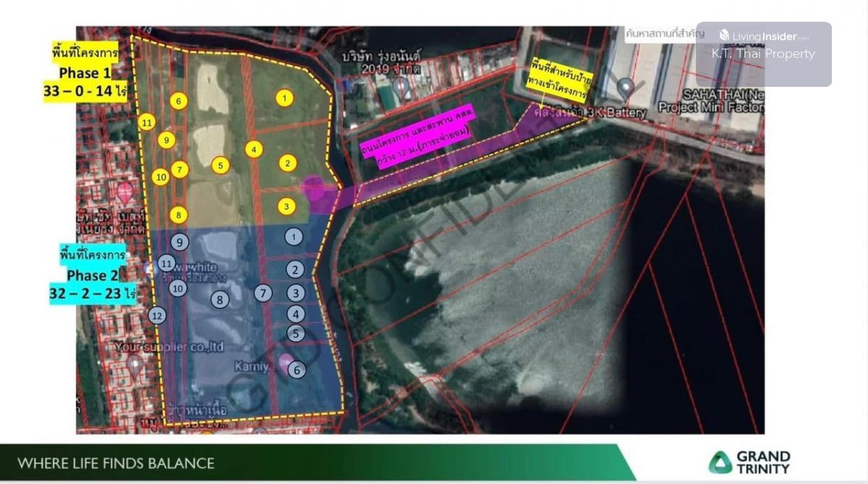
Task: Click the pink Kamiya location pin
Action: 286,362
